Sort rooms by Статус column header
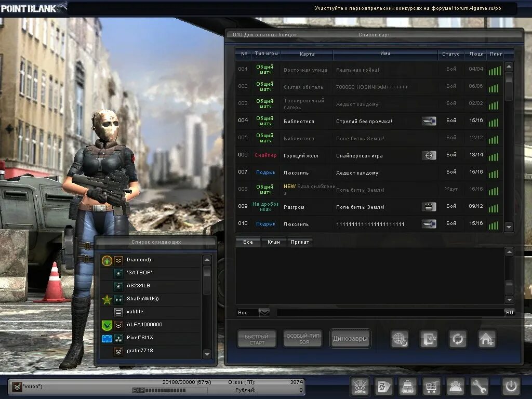Viewport: 532px width, 399px height. pos(450,54)
